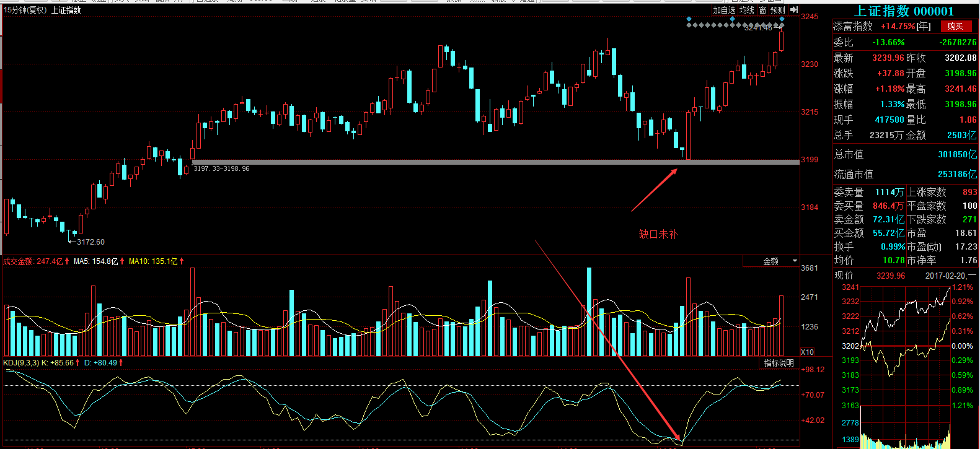Click the 金额 2503亿 value
The image size is (980, 449).
[x=962, y=135]
